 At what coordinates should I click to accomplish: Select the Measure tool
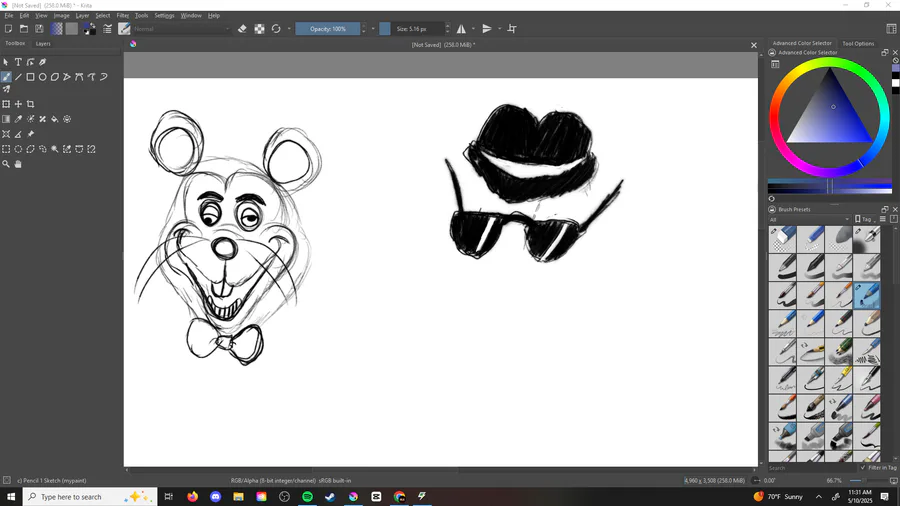[x=18, y=134]
